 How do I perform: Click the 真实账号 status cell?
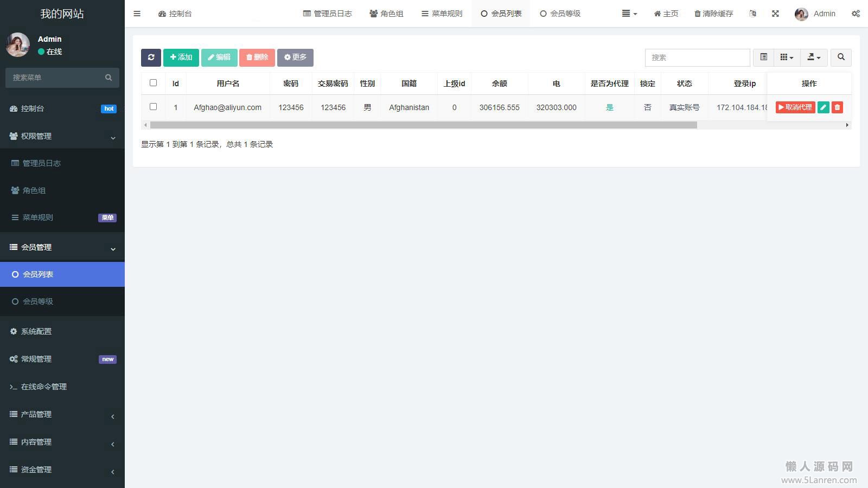(x=685, y=107)
